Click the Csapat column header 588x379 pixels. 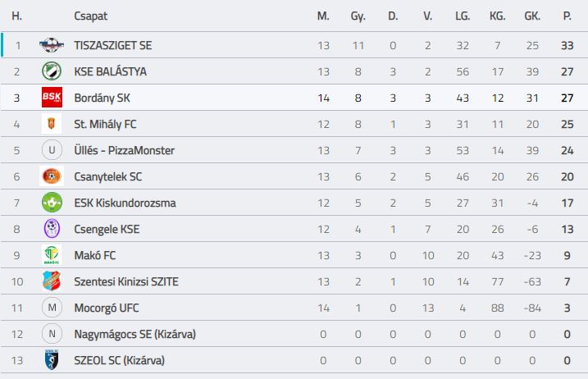click(x=90, y=16)
